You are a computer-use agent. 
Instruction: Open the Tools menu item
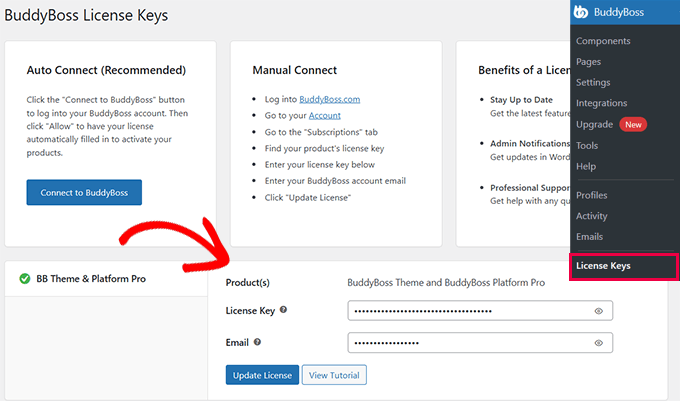pos(588,146)
